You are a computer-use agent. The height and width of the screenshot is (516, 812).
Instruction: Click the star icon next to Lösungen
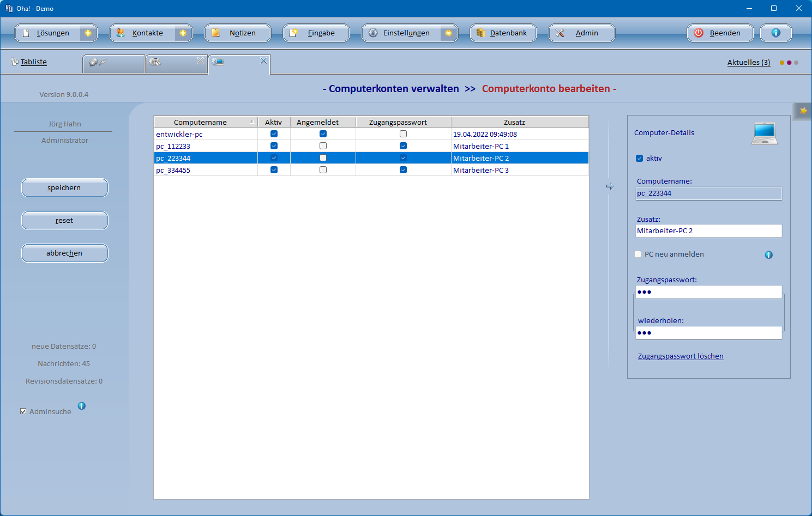(x=88, y=33)
